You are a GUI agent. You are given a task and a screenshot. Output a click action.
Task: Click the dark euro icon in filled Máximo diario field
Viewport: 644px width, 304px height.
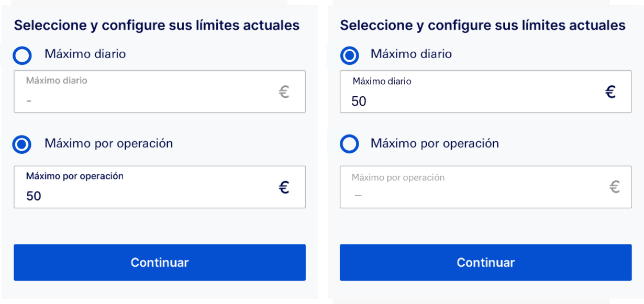610,92
